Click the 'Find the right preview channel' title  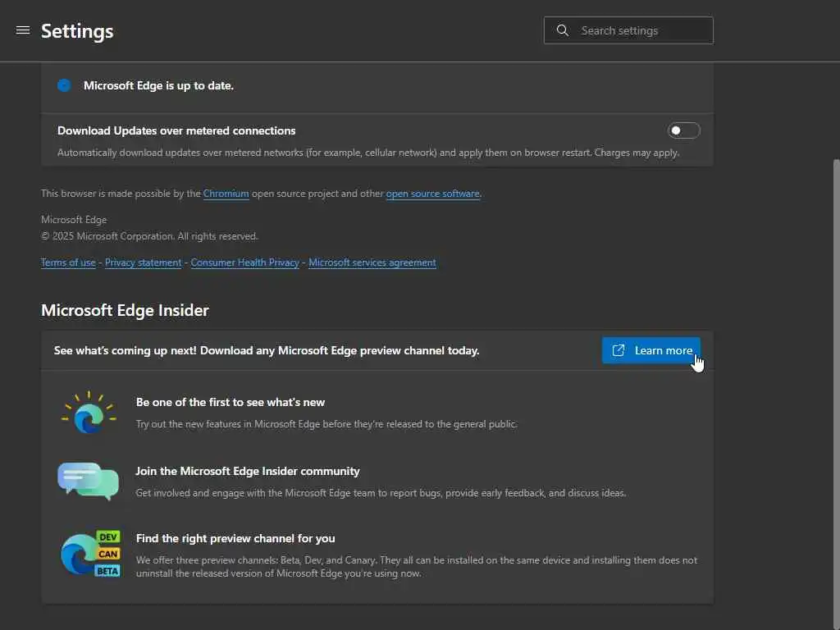coord(235,538)
